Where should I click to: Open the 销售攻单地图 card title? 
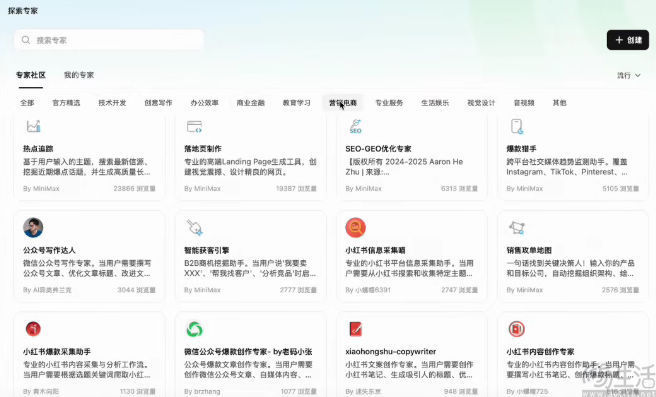click(x=529, y=250)
